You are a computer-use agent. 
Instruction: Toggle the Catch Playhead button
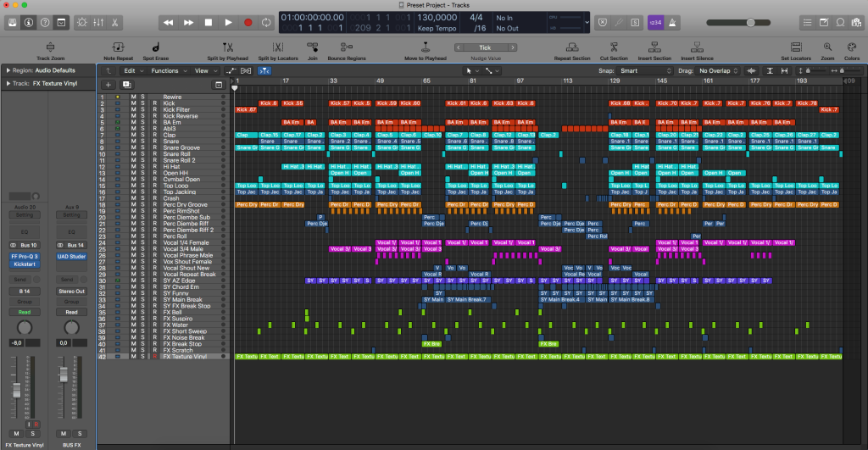[264, 71]
